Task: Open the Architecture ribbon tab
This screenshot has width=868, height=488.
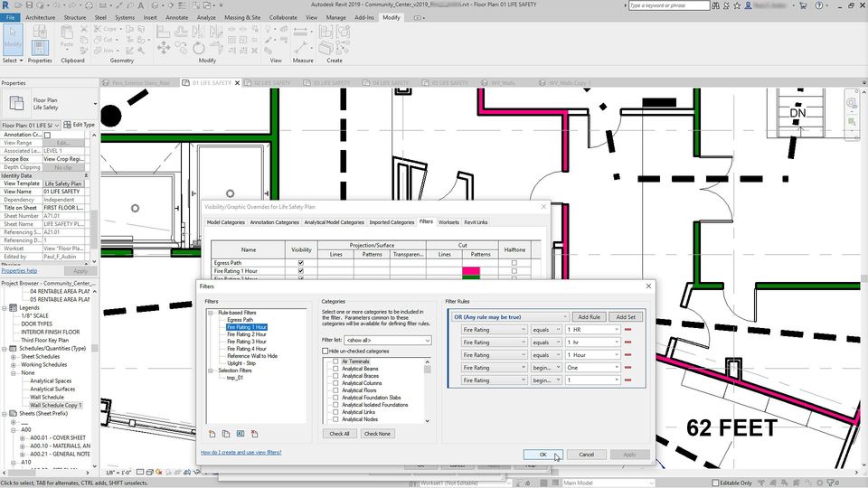Action: click(41, 18)
